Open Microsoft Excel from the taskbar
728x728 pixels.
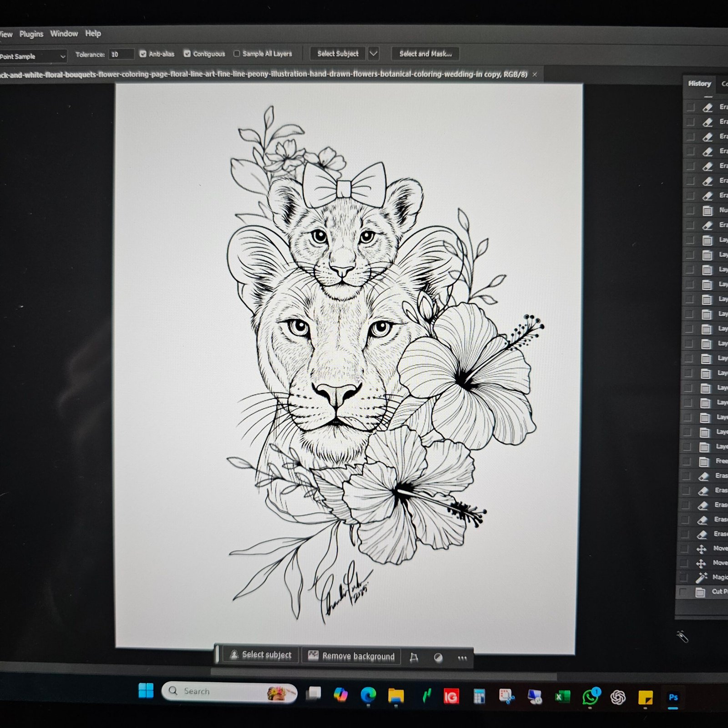coord(562,697)
